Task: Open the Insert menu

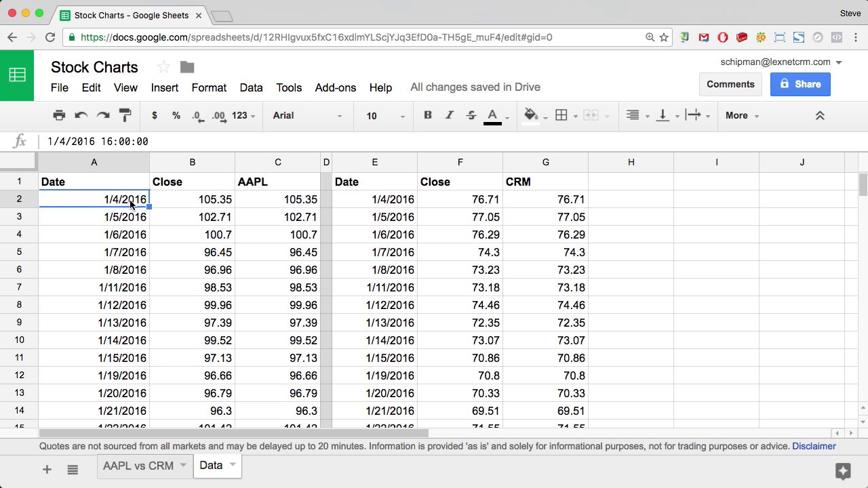Action: (x=165, y=87)
